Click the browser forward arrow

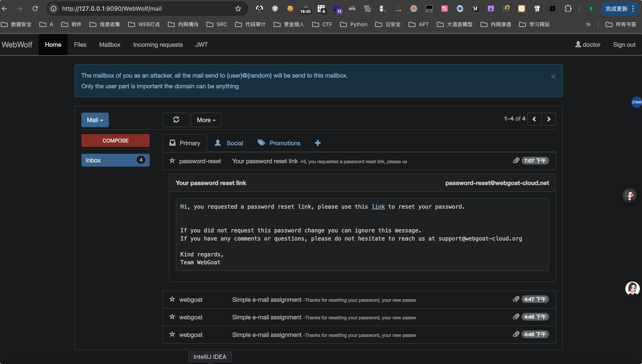[19, 9]
